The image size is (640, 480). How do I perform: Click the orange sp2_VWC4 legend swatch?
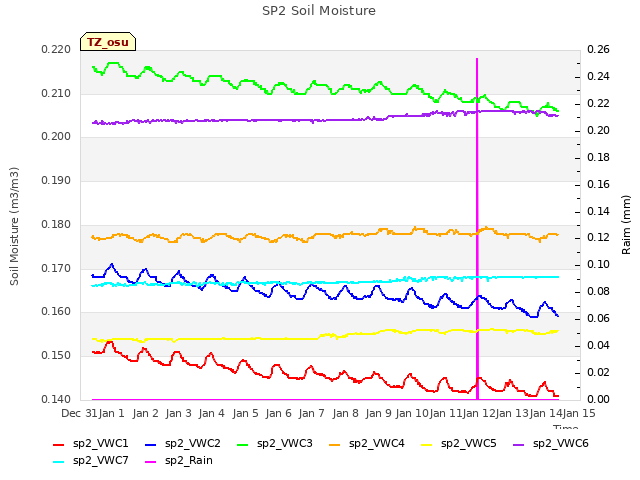[x=335, y=444]
